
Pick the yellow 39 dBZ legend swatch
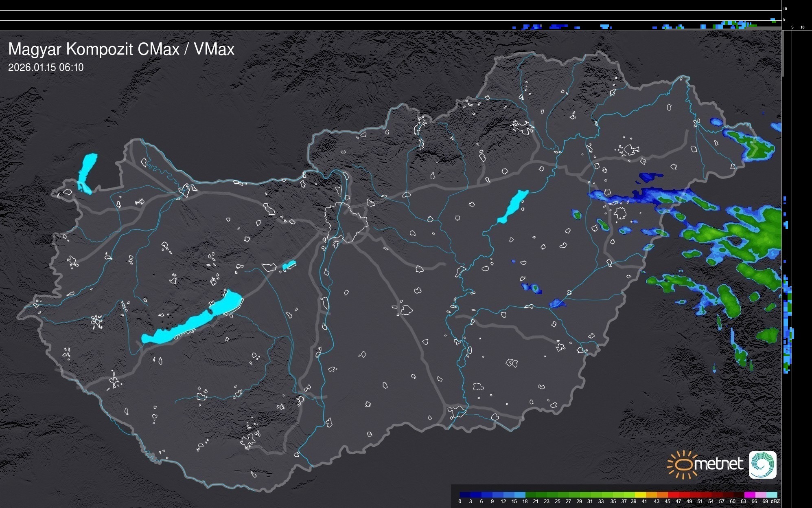click(639, 495)
